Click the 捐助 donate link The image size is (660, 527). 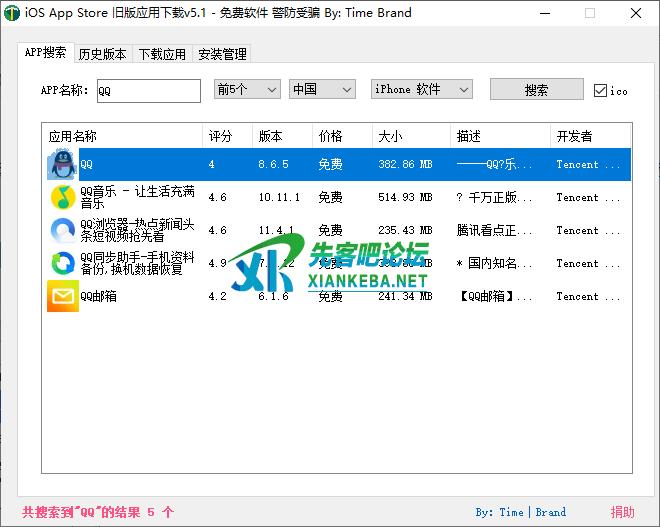(x=622, y=512)
